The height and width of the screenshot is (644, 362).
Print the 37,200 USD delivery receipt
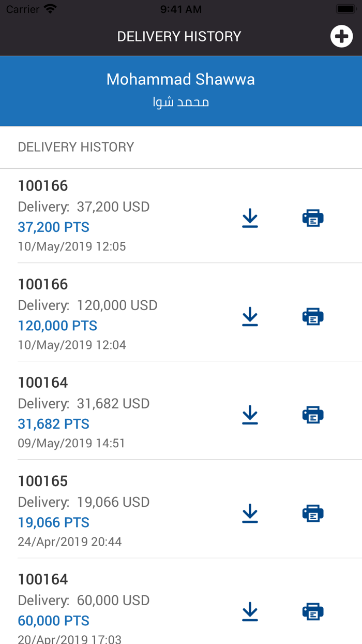(313, 218)
